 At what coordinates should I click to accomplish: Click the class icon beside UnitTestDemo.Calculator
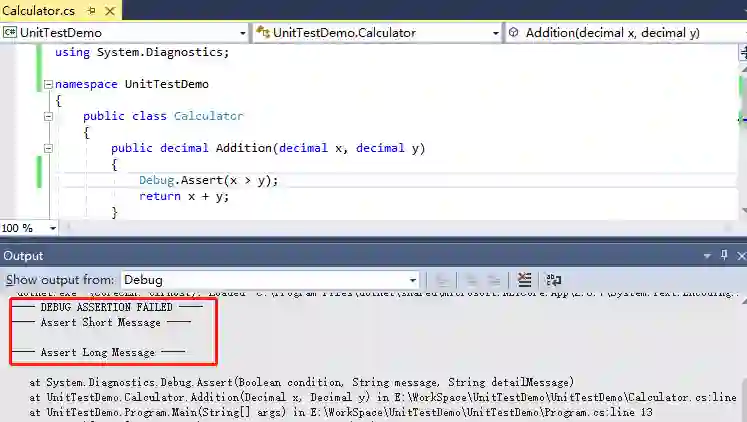point(263,32)
